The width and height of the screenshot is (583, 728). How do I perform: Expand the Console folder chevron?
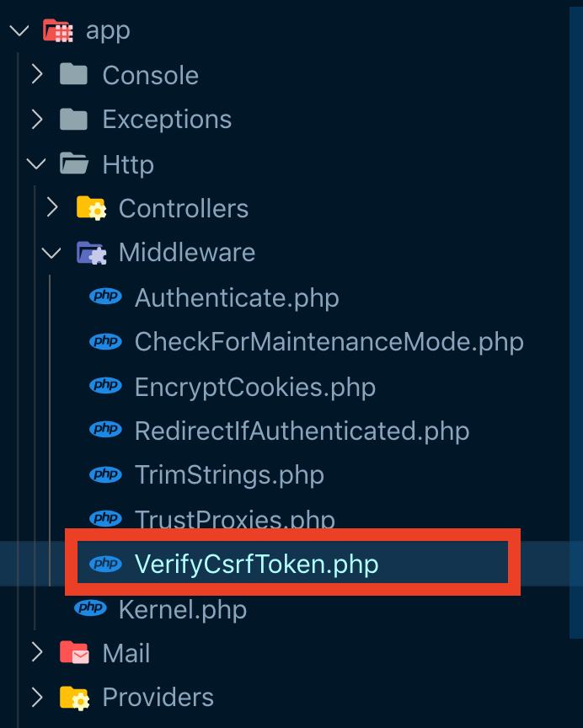(x=36, y=75)
